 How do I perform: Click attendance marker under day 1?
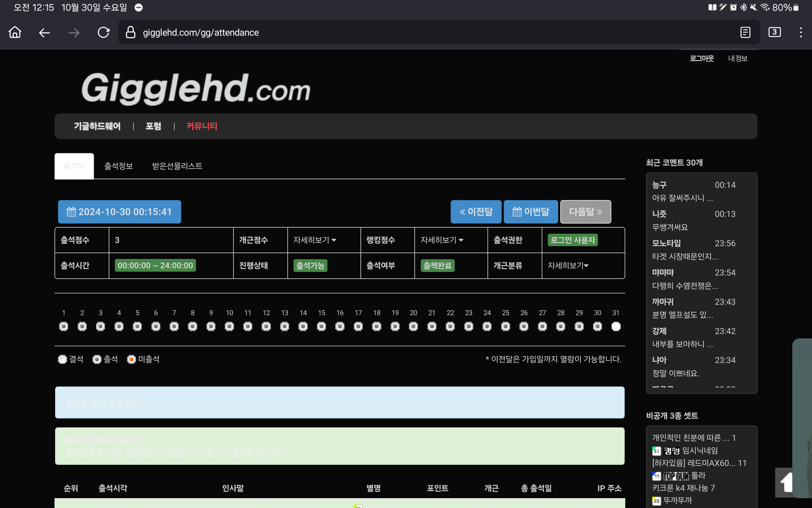pos(64,326)
